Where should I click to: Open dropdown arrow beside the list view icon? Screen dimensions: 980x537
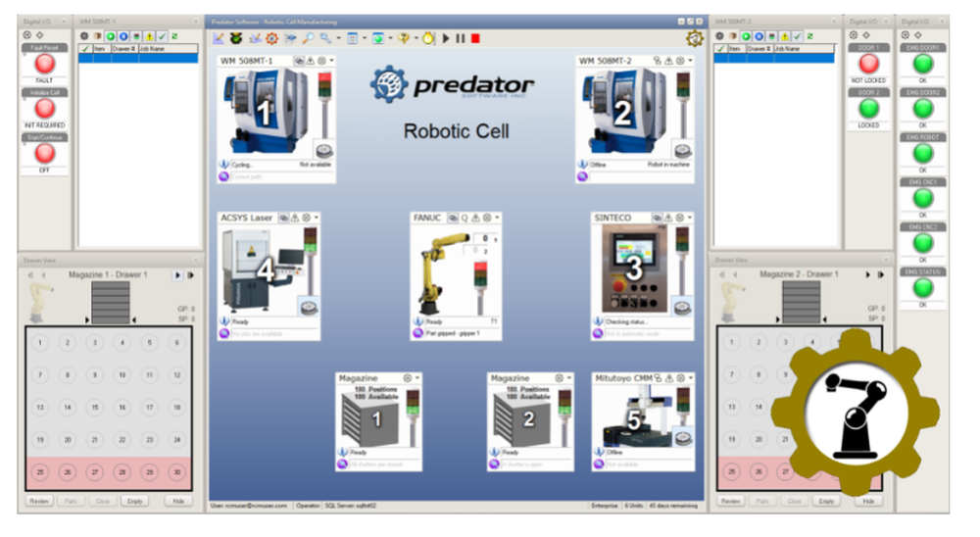tap(365, 38)
